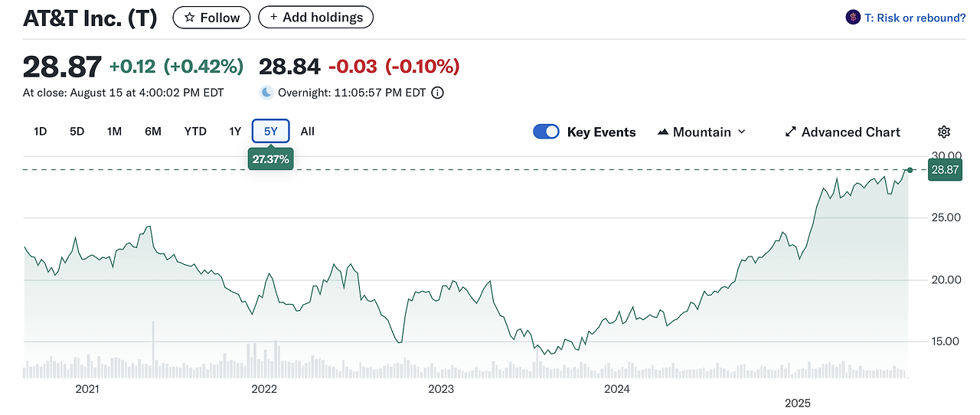Select the 1M time range
The width and height of the screenshot is (980, 415).
coord(114,131)
